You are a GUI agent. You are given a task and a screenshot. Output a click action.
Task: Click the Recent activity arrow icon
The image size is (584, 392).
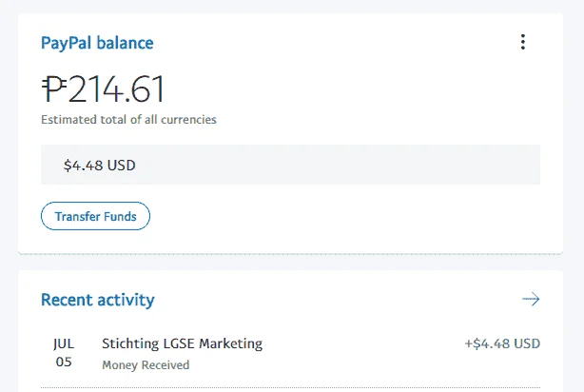tap(531, 299)
